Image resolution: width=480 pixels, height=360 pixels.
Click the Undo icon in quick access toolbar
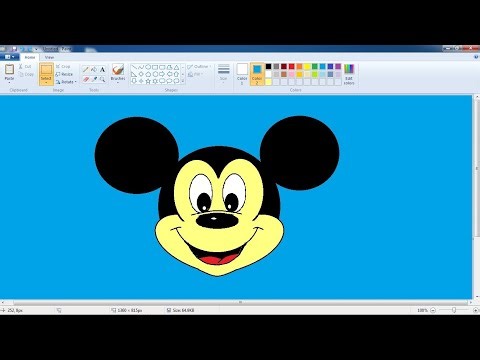pyautogui.click(x=22, y=49)
